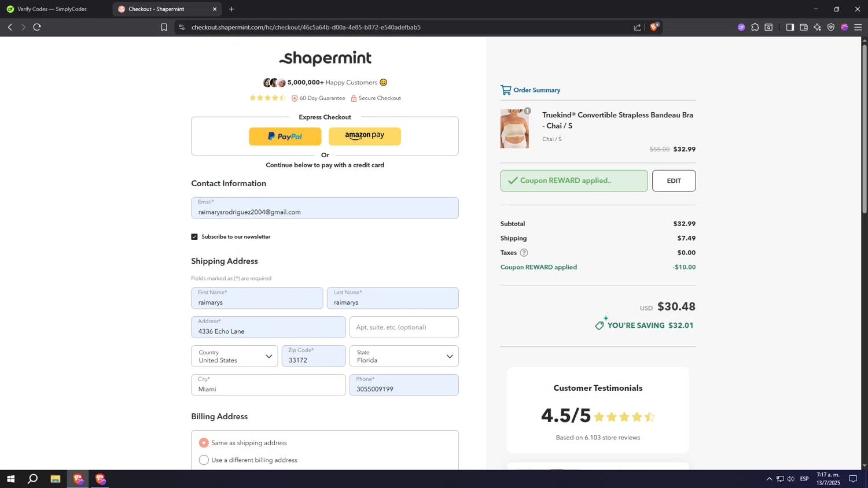
Task: Open Brave VPN shield icon
Action: coord(831,27)
